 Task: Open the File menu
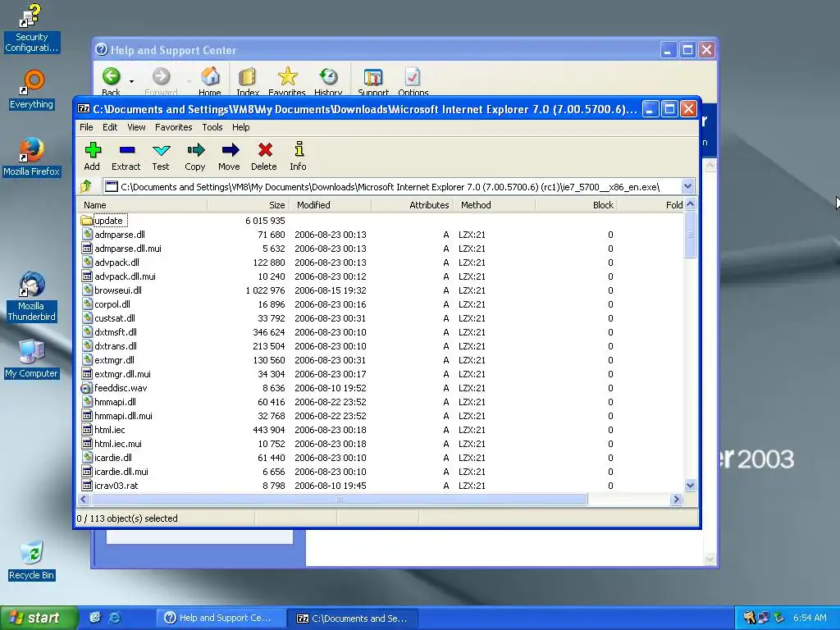86,127
